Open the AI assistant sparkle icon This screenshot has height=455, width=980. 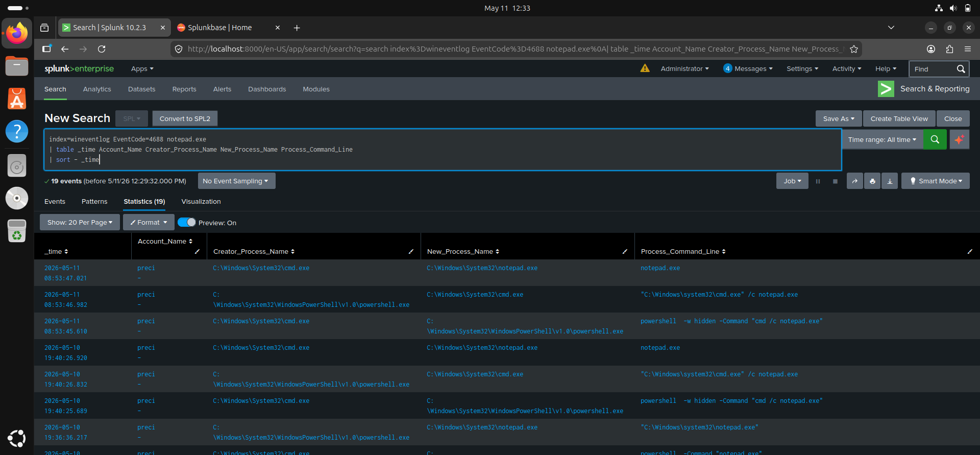960,139
